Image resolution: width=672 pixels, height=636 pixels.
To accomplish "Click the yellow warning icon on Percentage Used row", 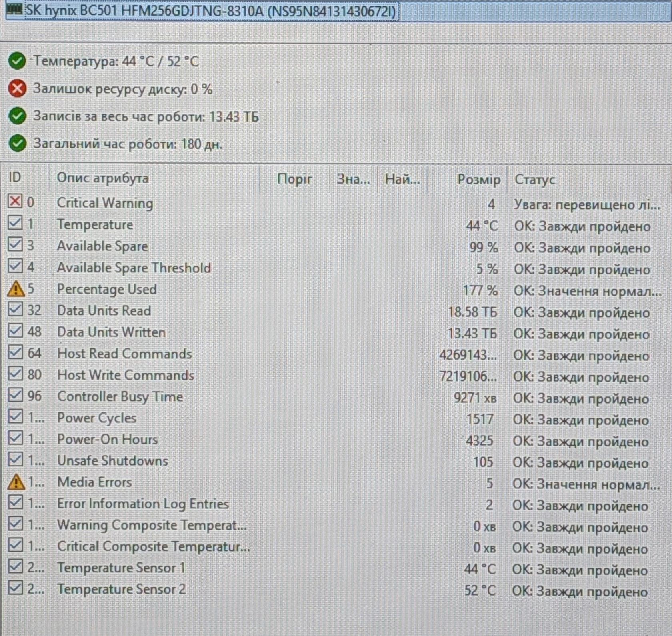I will 16,288.
